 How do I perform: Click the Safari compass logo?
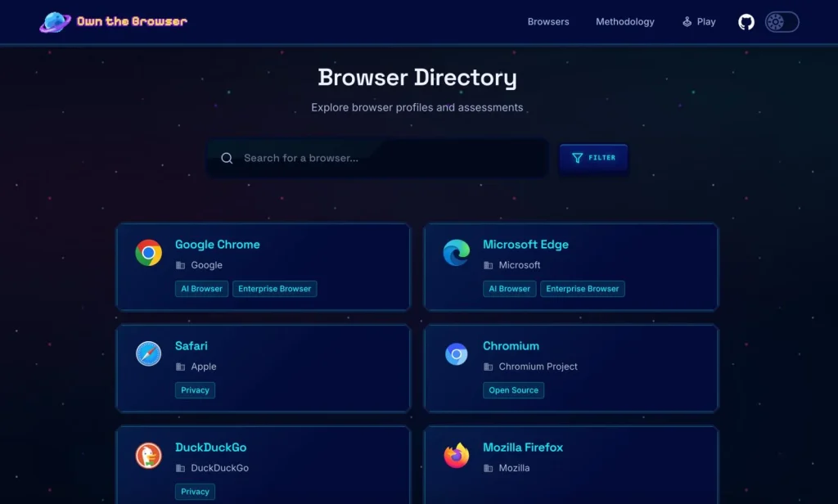pos(149,353)
